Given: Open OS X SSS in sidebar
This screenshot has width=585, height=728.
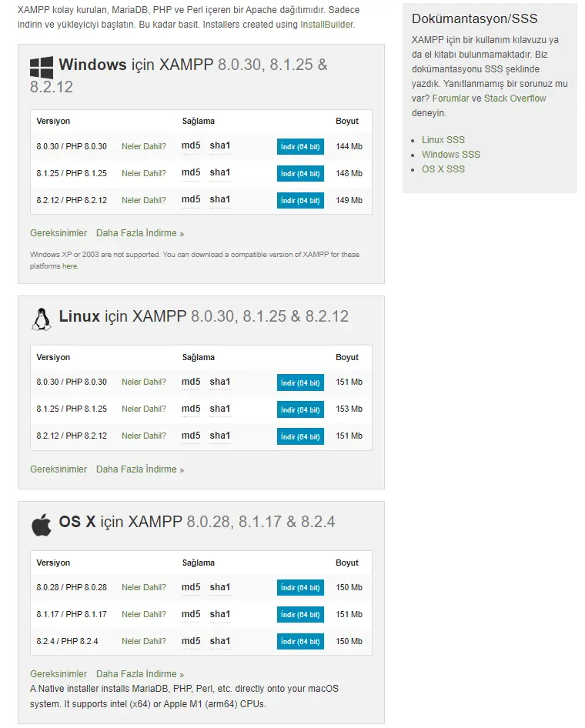Looking at the screenshot, I should click(443, 169).
